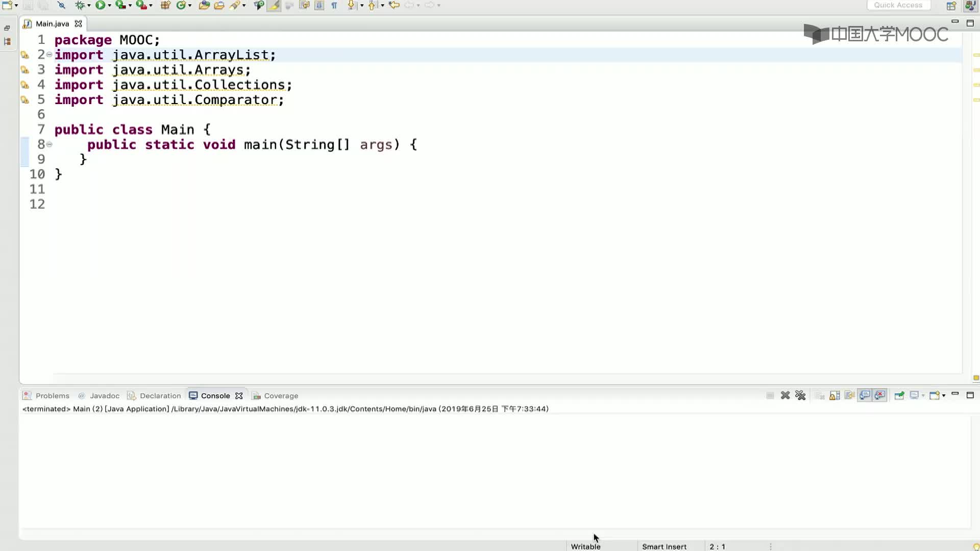Click the Last Edit Location icon
Viewport: 980px width, 551px height.
[x=394, y=5]
